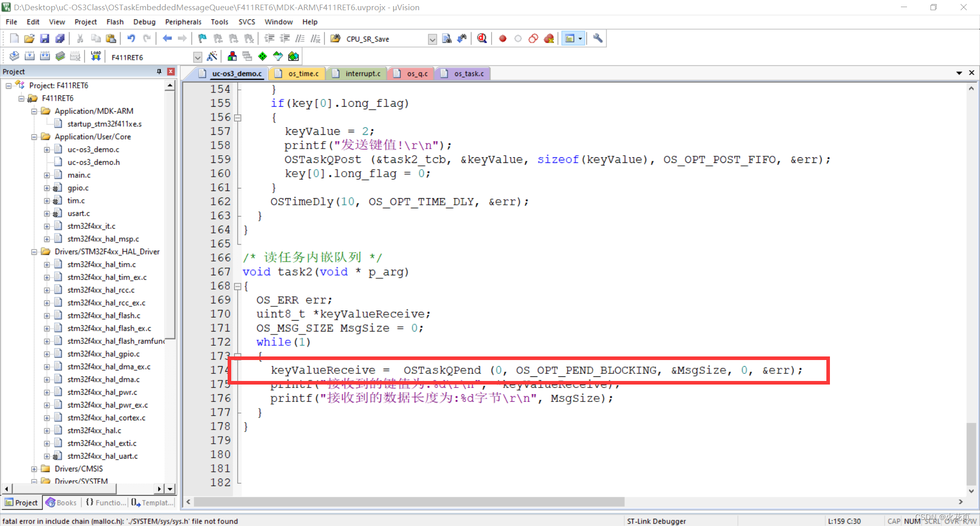This screenshot has width=980, height=526.
Task: Click the Save All icon
Action: tap(60, 39)
